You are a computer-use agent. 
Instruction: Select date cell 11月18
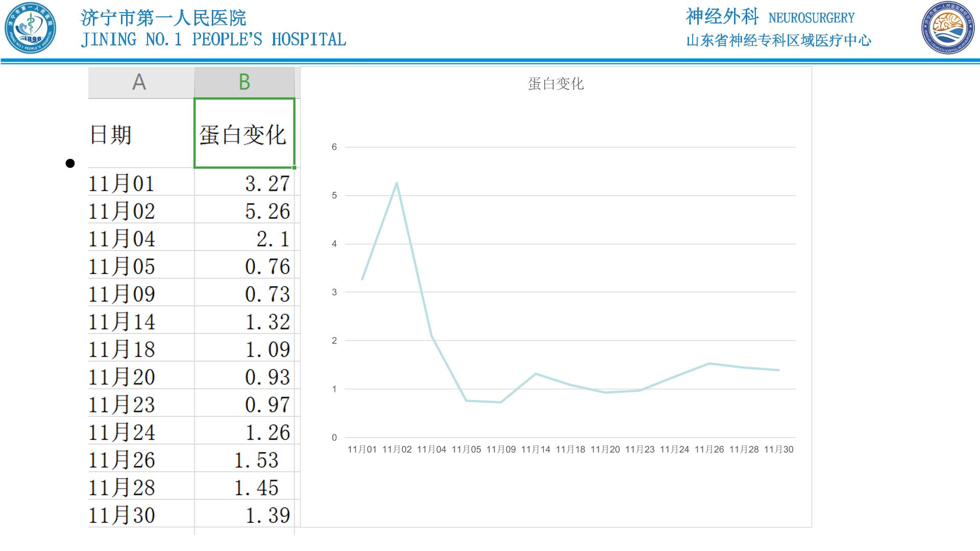point(141,348)
